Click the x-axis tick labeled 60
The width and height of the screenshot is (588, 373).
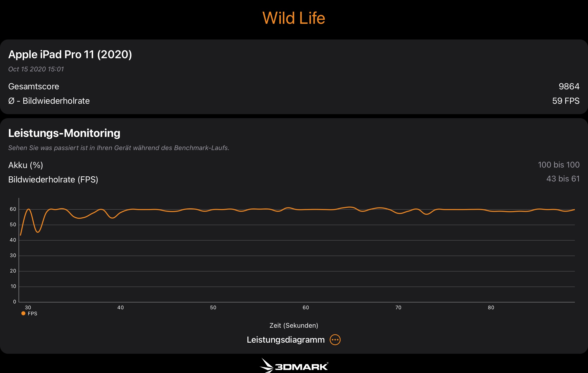306,307
